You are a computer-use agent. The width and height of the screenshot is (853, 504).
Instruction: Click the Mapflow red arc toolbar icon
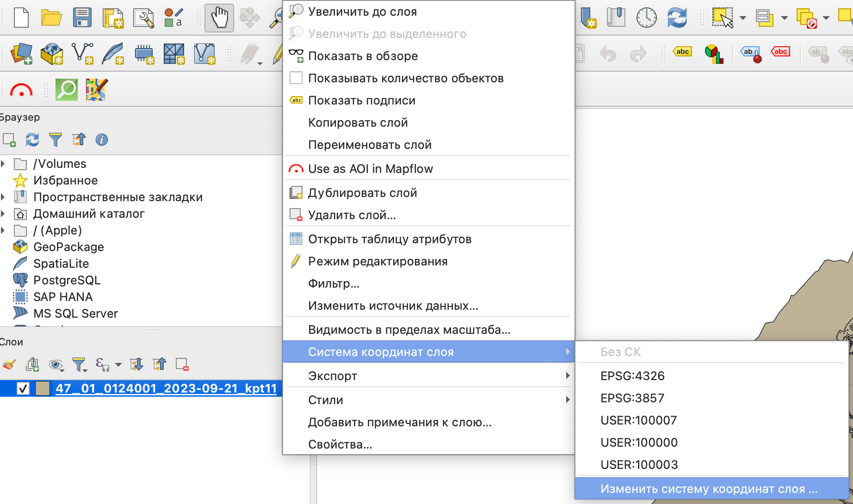(21, 90)
